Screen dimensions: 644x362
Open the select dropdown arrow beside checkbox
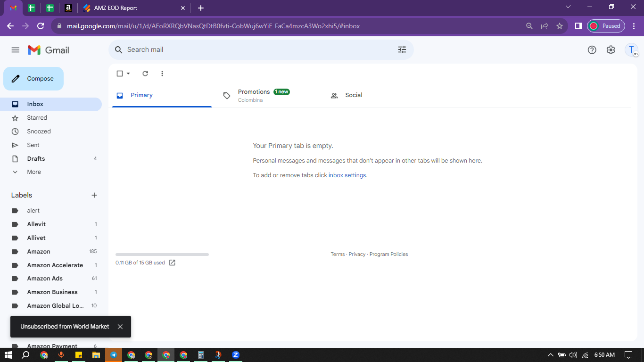coord(128,74)
